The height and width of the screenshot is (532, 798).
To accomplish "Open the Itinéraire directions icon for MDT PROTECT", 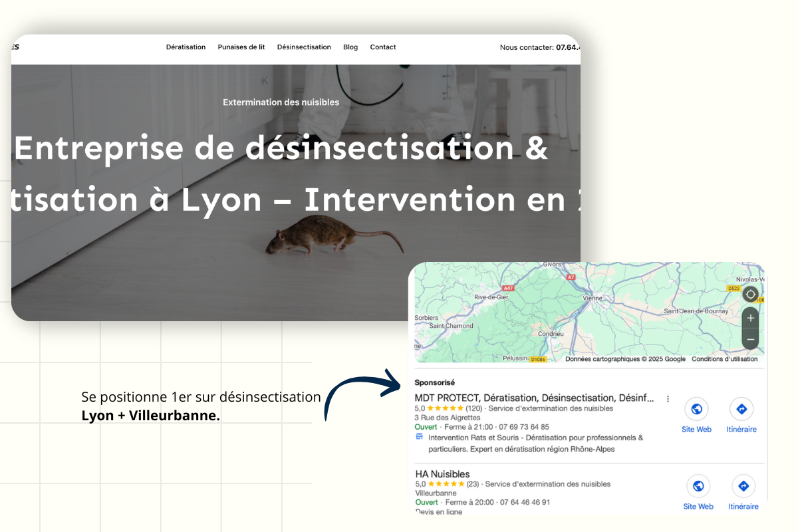I will pyautogui.click(x=741, y=410).
